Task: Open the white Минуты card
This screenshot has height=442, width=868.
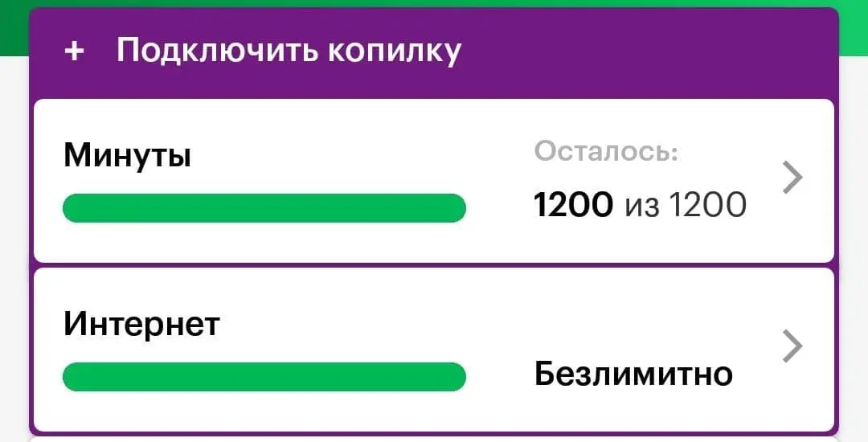Action: point(434,180)
